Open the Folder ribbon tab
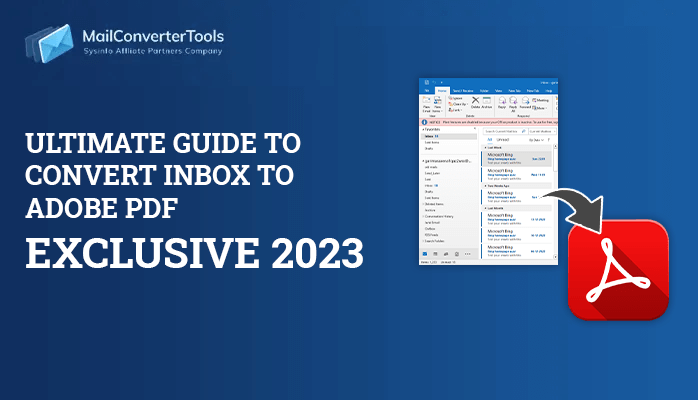The width and height of the screenshot is (698, 400). [484, 90]
